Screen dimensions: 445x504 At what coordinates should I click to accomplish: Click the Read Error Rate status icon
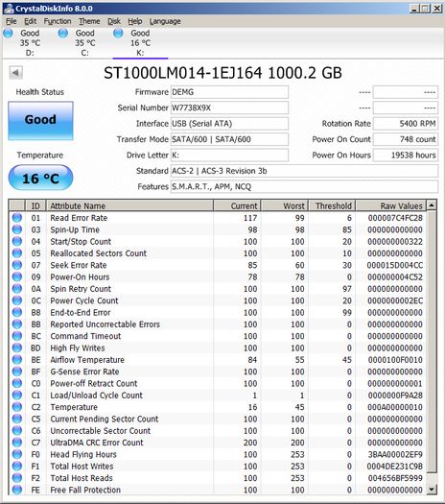[x=17, y=218]
